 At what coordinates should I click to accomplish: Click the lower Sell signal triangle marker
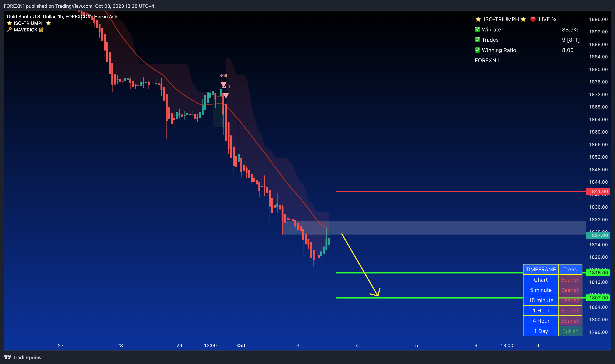click(226, 95)
